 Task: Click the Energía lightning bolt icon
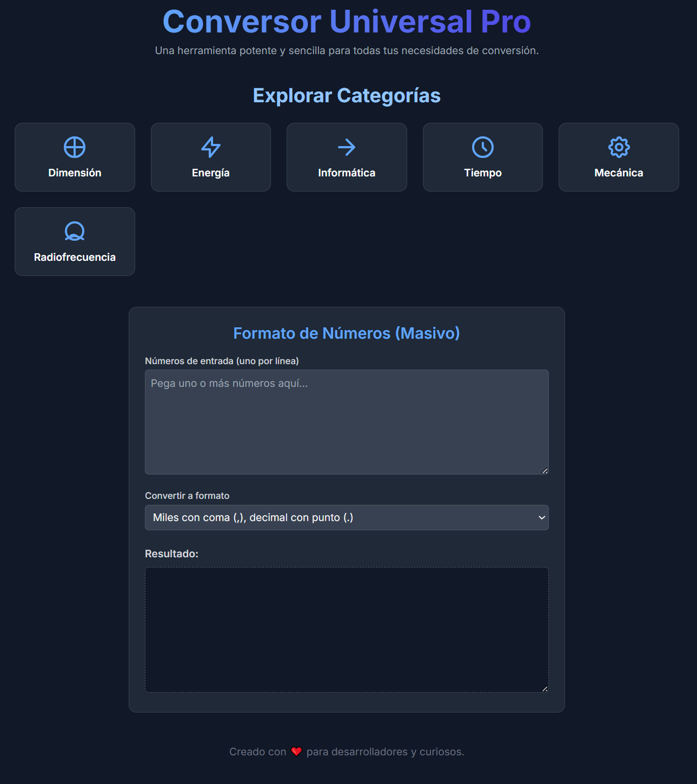click(x=211, y=147)
